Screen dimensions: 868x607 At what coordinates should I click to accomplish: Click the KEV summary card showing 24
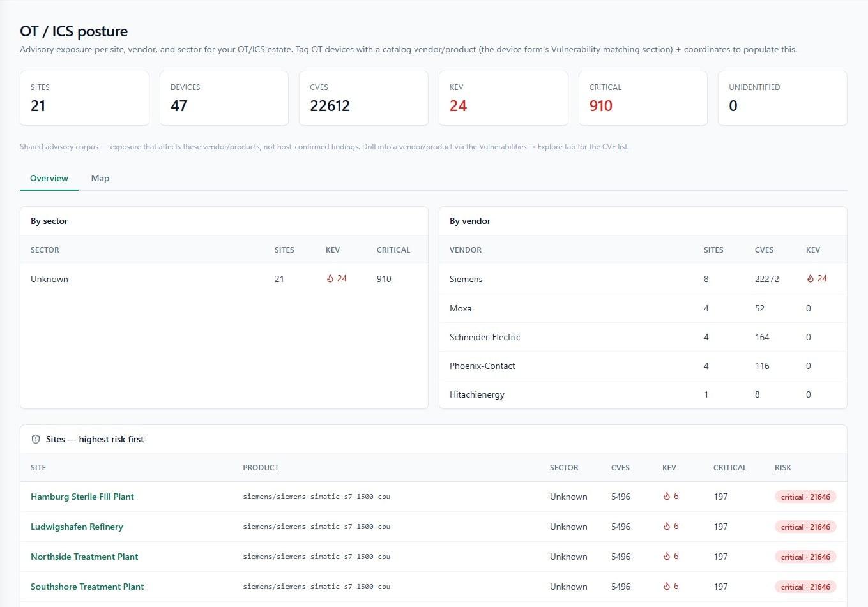(503, 98)
